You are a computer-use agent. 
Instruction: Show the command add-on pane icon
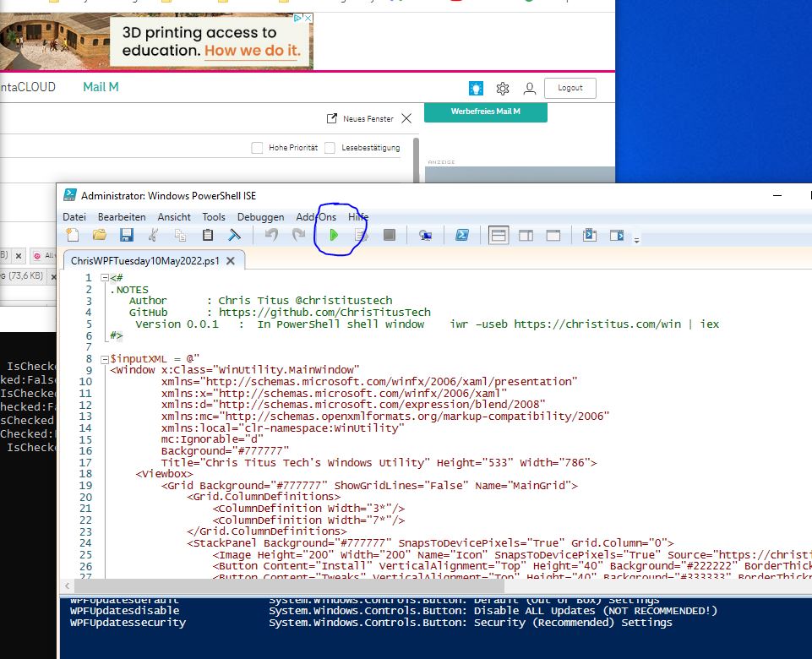click(617, 235)
